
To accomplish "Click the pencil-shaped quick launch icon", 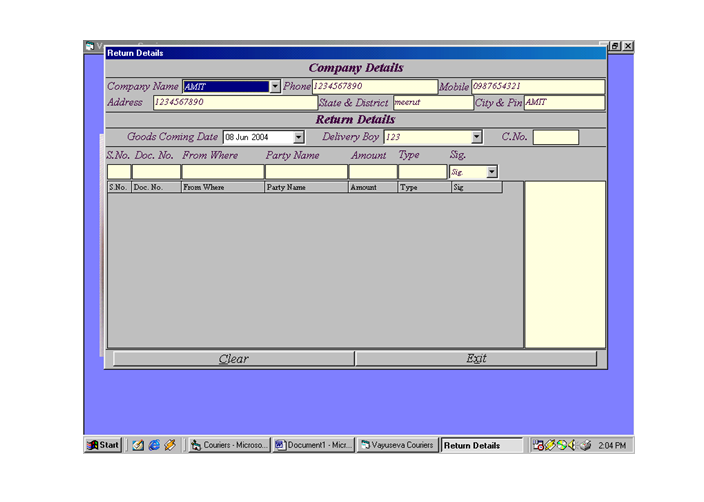I will pyautogui.click(x=170, y=445).
